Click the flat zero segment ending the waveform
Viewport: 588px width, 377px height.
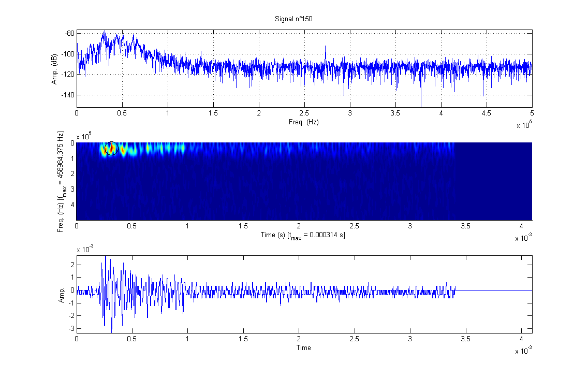click(492, 290)
